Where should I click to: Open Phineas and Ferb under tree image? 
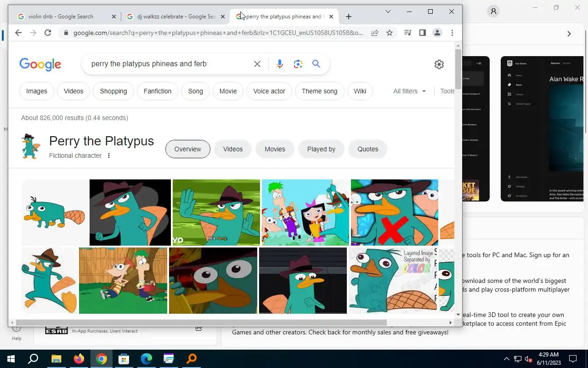click(x=123, y=281)
